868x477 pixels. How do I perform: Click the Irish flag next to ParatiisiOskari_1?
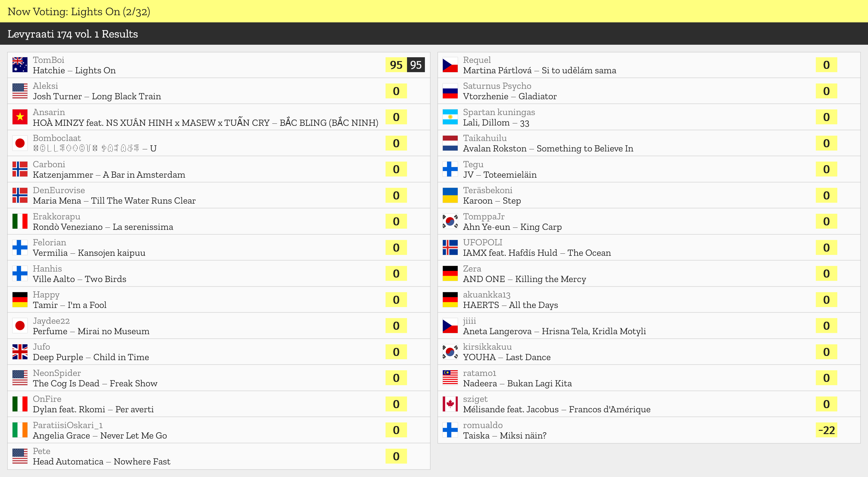(x=20, y=430)
